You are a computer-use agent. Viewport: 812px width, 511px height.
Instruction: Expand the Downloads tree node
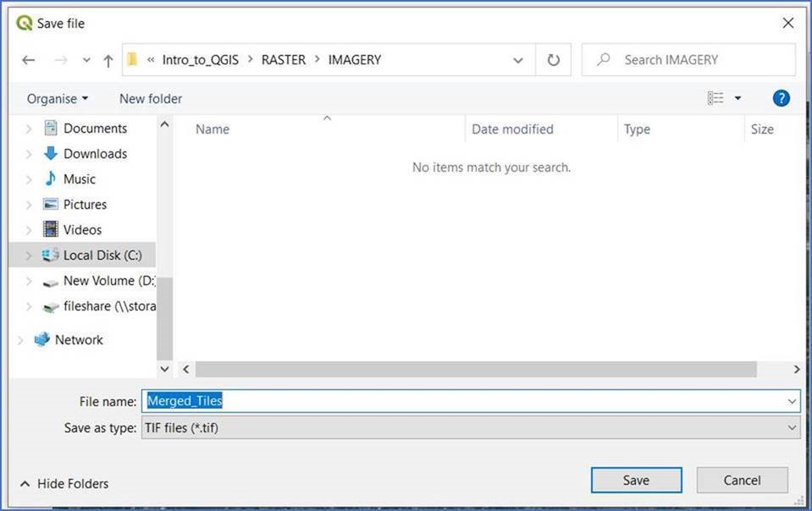[29, 154]
